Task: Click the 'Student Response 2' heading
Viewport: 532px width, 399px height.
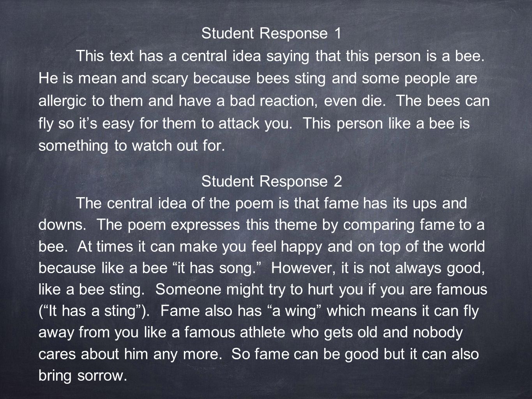Action: click(x=271, y=182)
